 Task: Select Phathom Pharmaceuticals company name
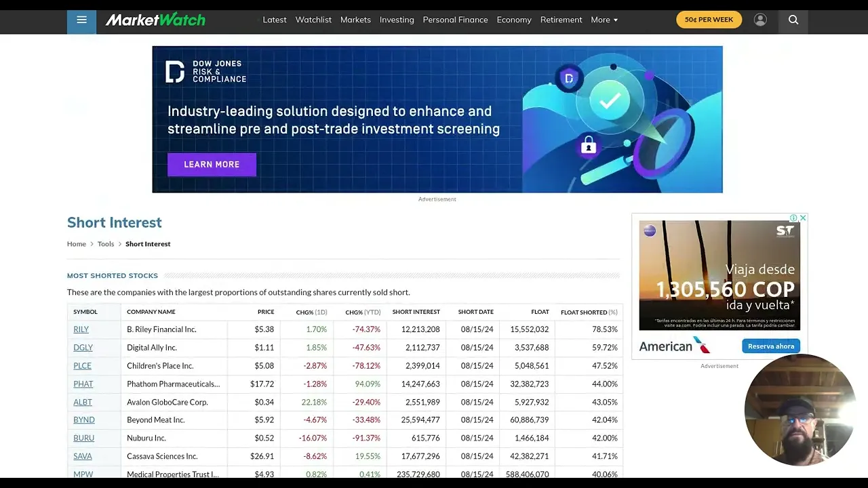[x=173, y=384]
